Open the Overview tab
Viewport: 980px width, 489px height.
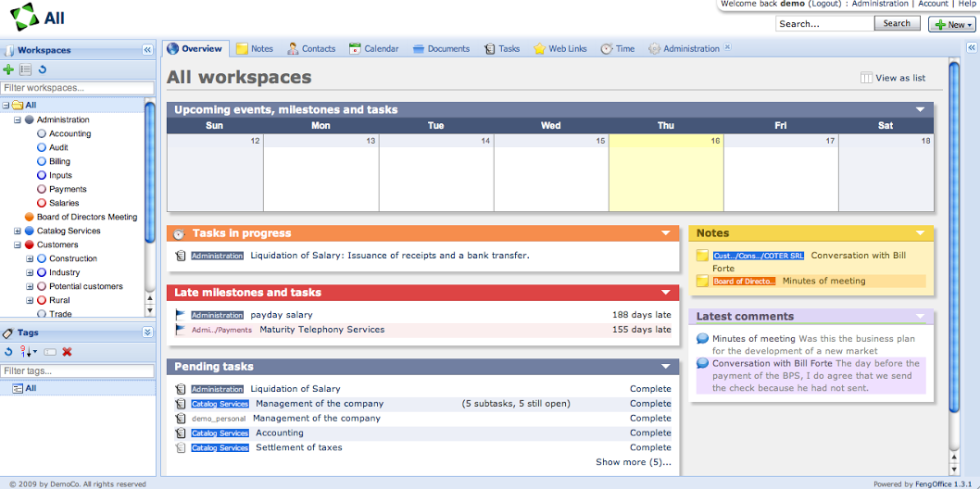tap(195, 49)
